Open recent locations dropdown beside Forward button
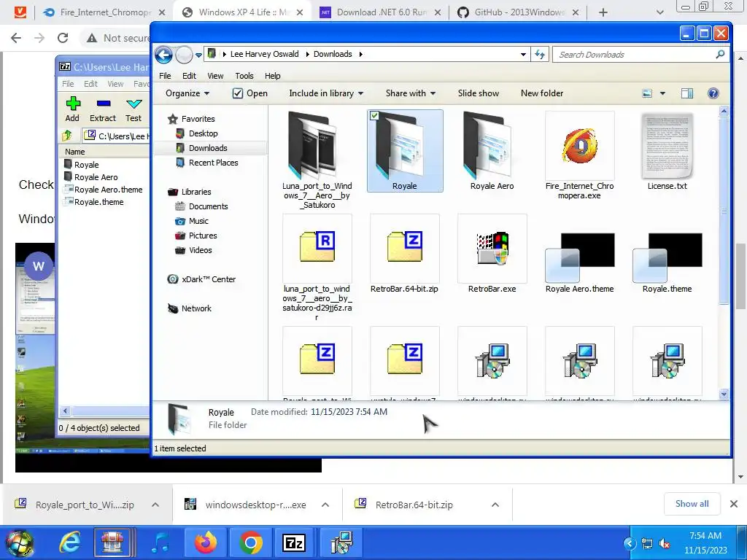Screen dimensions: 747x560 [x=198, y=55]
